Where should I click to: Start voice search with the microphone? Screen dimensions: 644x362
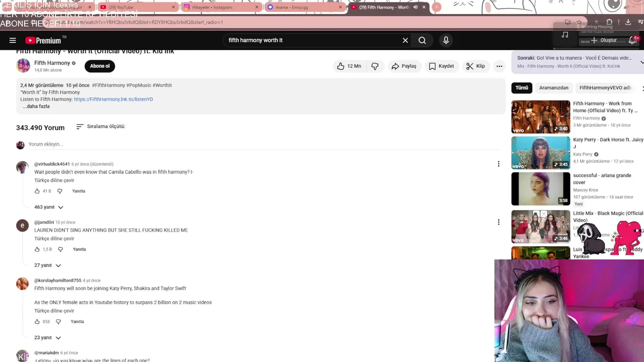tap(446, 40)
